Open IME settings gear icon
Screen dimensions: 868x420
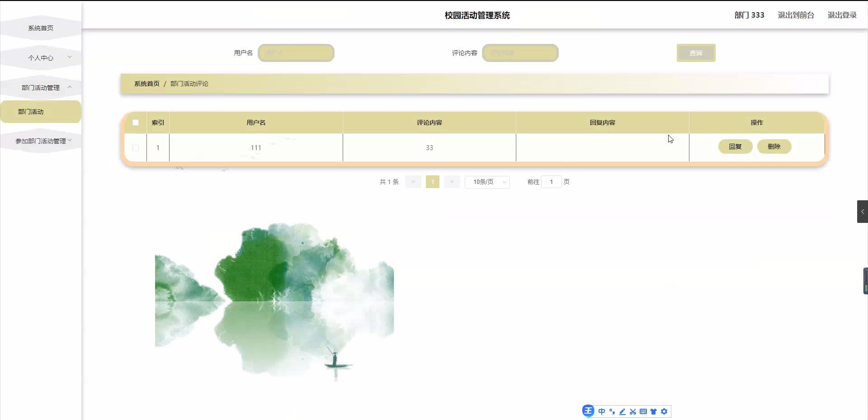pos(664,411)
